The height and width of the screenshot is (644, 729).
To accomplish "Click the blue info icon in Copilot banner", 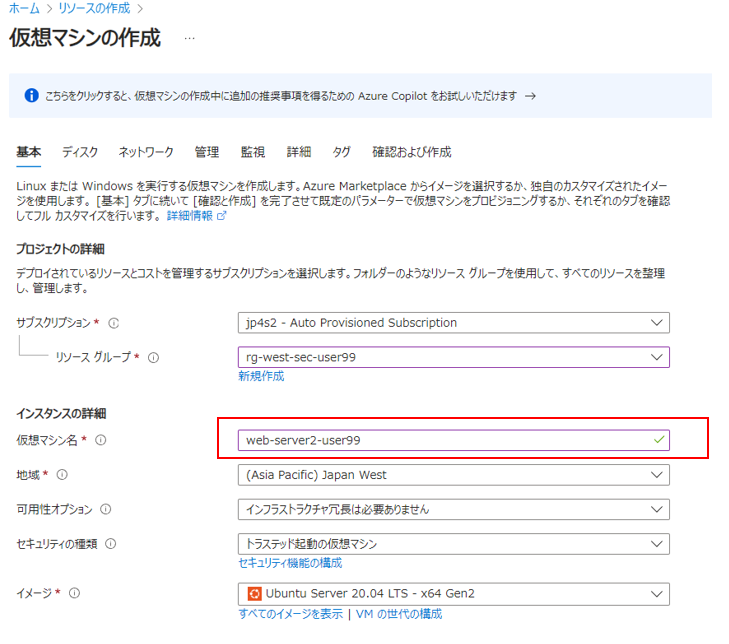I will [31, 95].
